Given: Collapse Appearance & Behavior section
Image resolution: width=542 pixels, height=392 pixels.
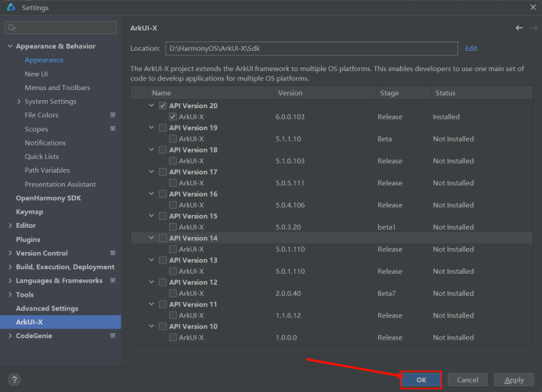Looking at the screenshot, I should 10,46.
